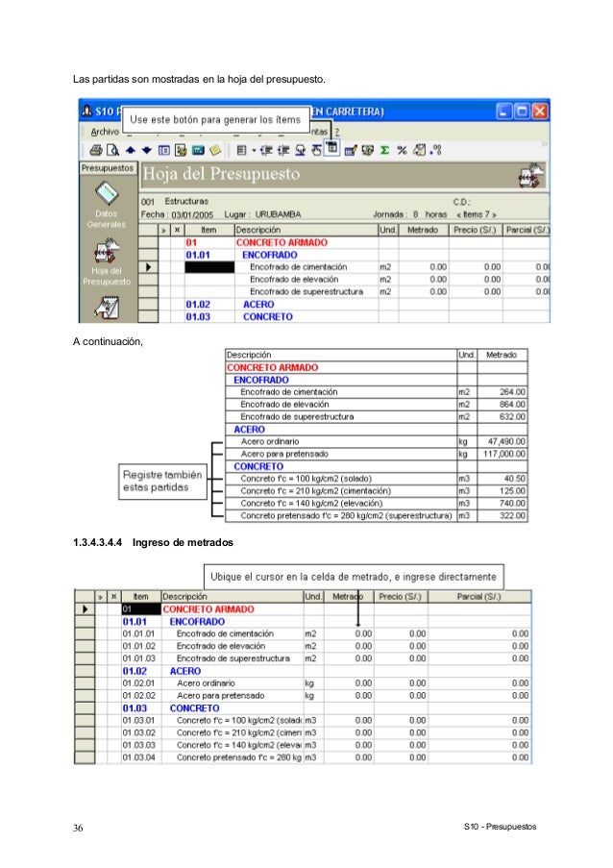
Task: Click the percent icon in the toolbar
Action: pyautogui.click(x=402, y=150)
